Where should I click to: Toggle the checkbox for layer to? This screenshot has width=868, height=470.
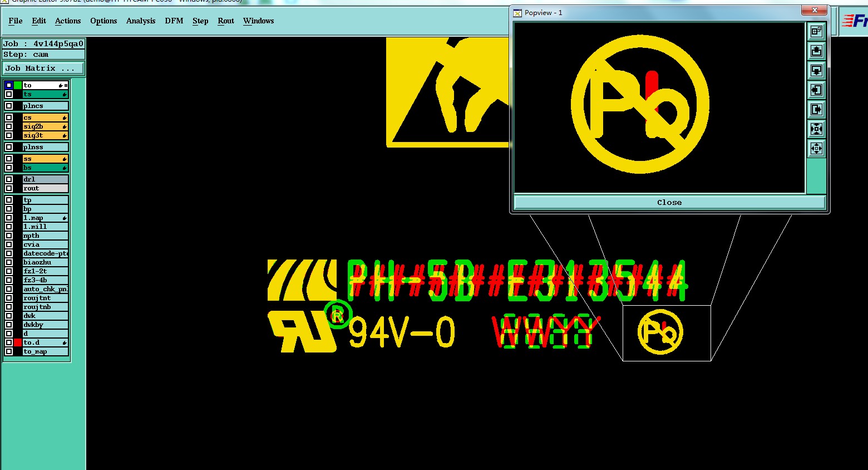(9, 85)
